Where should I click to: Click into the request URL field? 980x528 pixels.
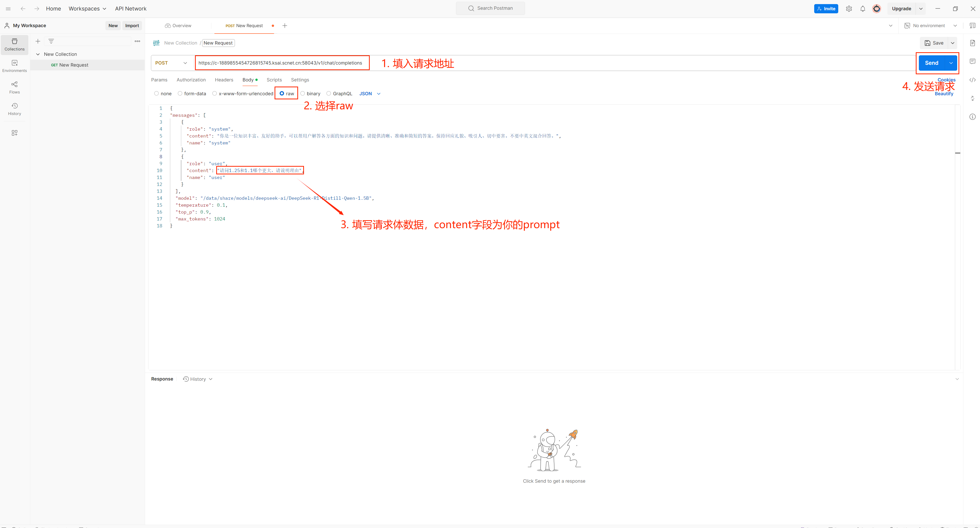280,63
